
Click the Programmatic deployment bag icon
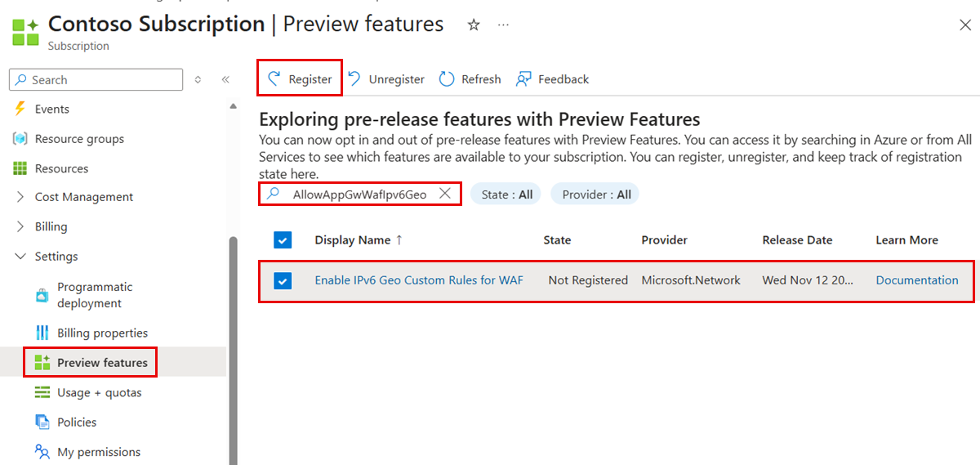tap(42, 295)
